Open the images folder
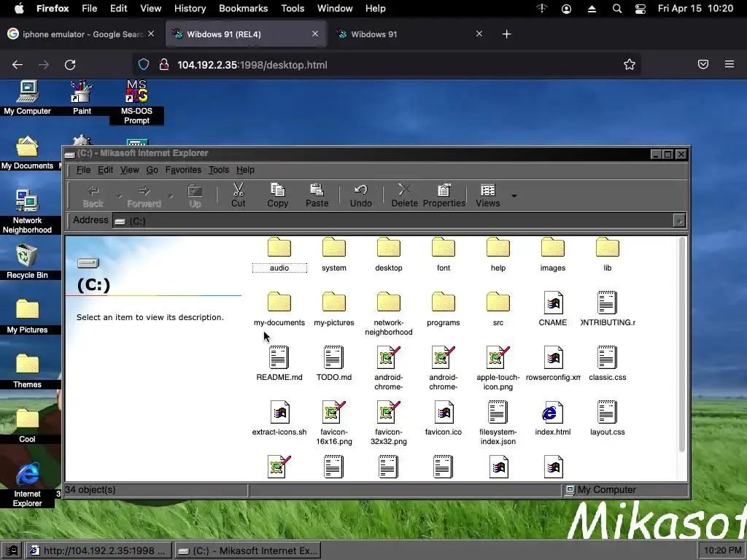The image size is (747, 560). pyautogui.click(x=553, y=254)
